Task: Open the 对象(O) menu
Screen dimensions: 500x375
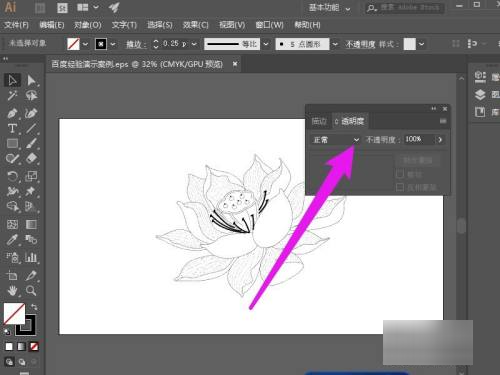Action: pos(88,25)
